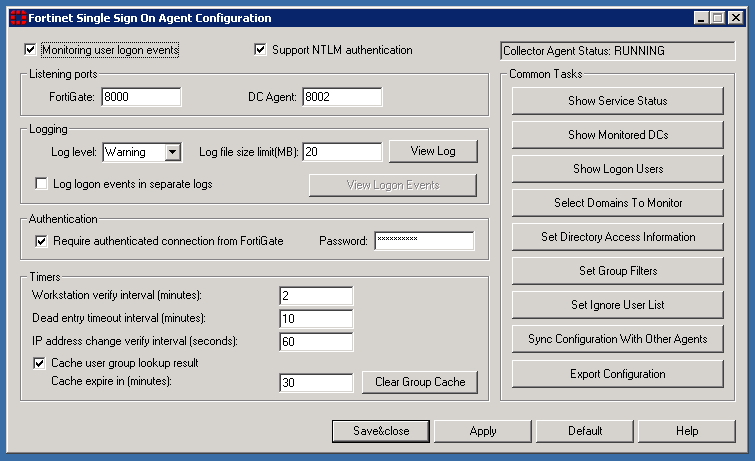The height and width of the screenshot is (461, 755).
Task: Toggle Monitoring user logon events checkbox
Action: click(30, 50)
